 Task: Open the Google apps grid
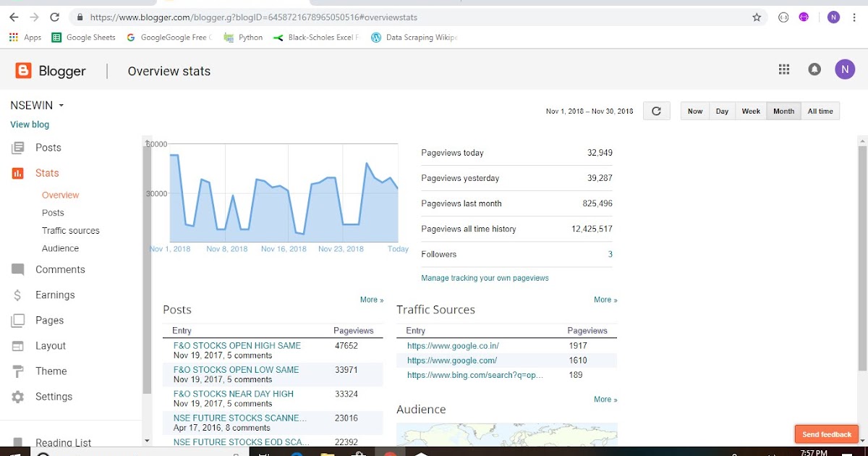point(783,69)
